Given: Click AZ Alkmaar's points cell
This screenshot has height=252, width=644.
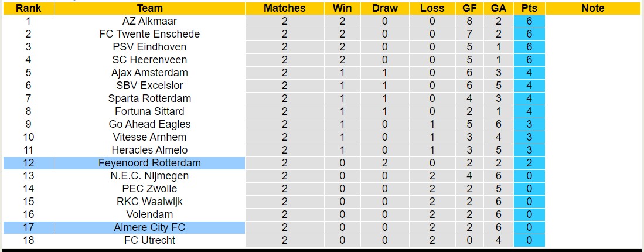Looking at the screenshot, I should coord(529,21).
